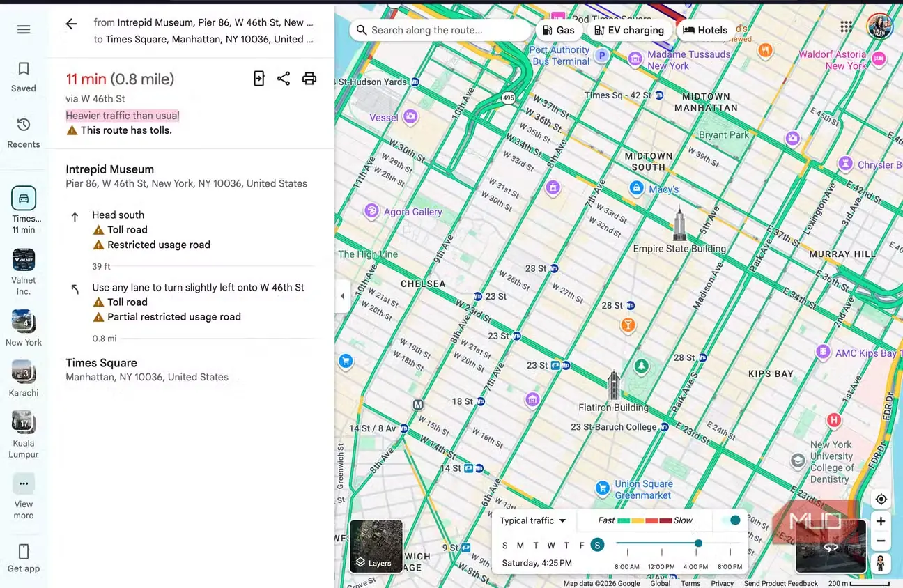Open the Terms link in the map footer
Screen dimensions: 903x588
tap(690, 584)
